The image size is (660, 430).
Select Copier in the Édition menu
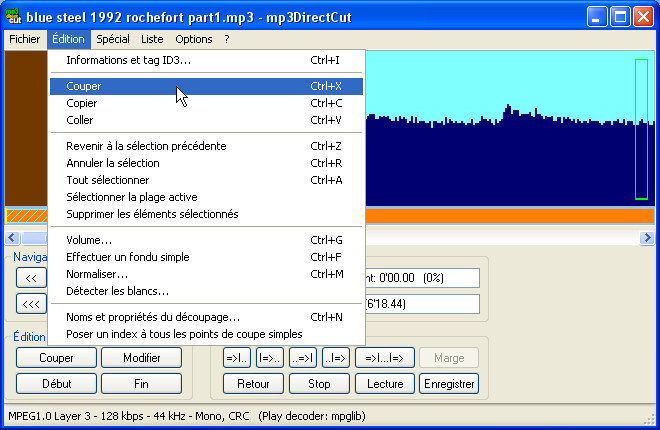(x=81, y=103)
